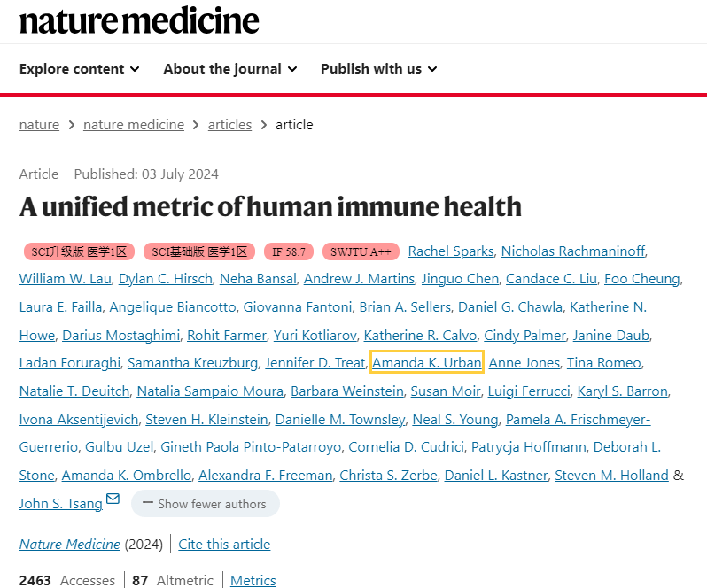Click the SWJTU A++ ranking badge
Image resolution: width=707 pixels, height=588 pixels.
(361, 251)
